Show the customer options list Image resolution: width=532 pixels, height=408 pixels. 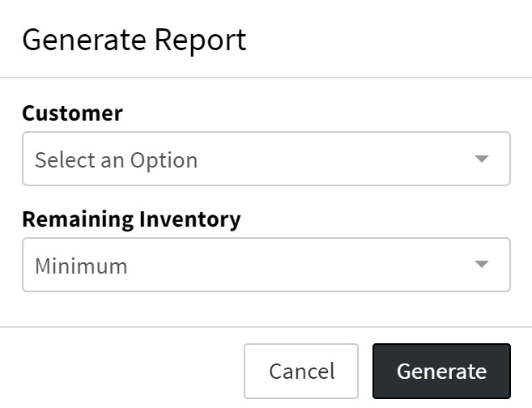266,159
